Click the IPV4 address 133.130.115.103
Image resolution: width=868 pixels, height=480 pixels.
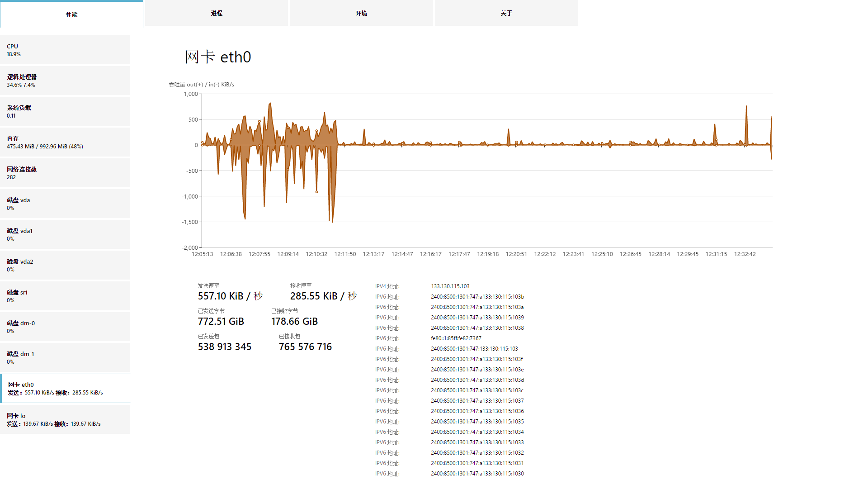(x=450, y=286)
